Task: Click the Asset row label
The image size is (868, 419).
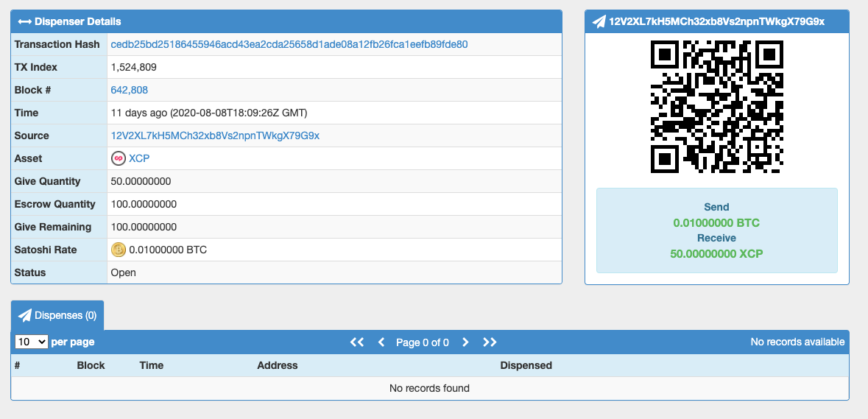Action: [x=28, y=158]
